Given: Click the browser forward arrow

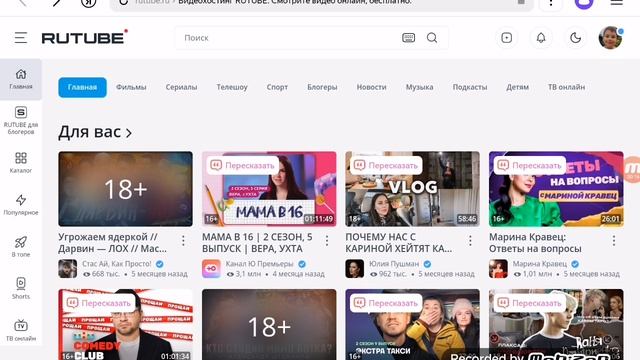Looking at the screenshot, I should [56, 2].
